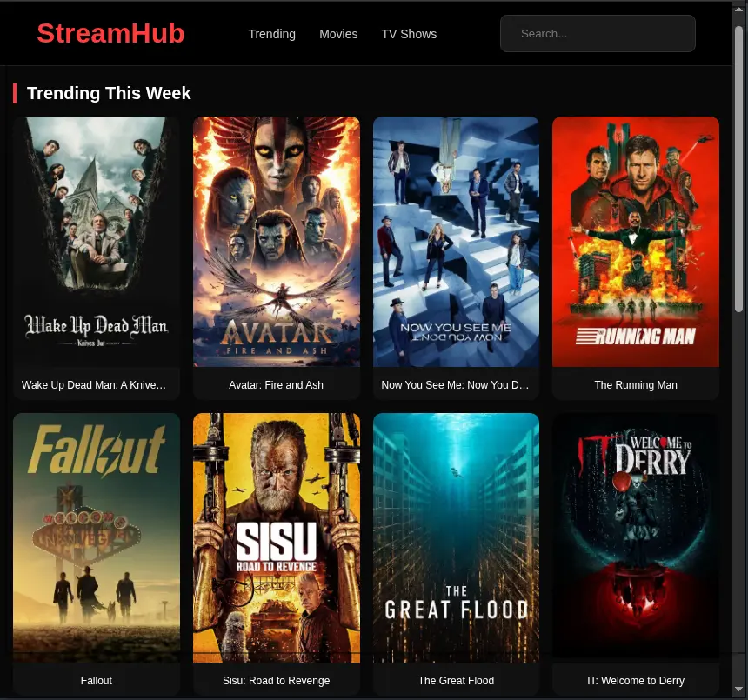The image size is (748, 700).
Task: Focus the Search input field
Action: point(598,33)
